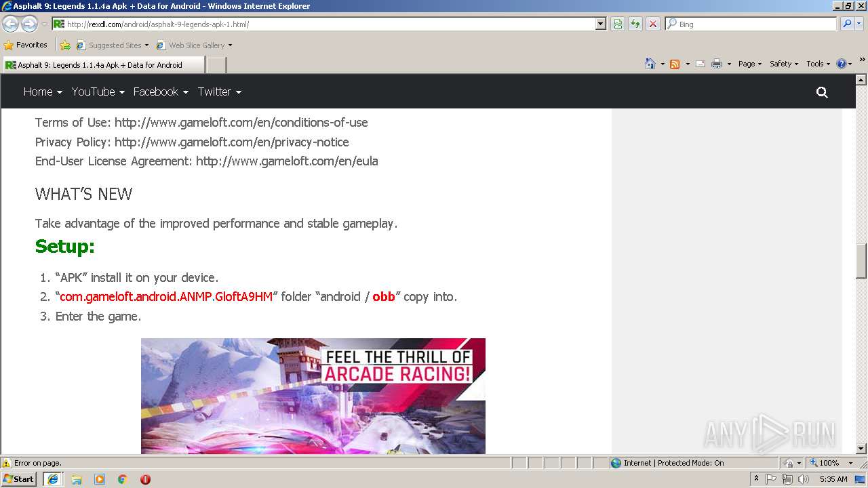Image resolution: width=868 pixels, height=488 pixels.
Task: Open a new blank tab
Action: click(216, 65)
